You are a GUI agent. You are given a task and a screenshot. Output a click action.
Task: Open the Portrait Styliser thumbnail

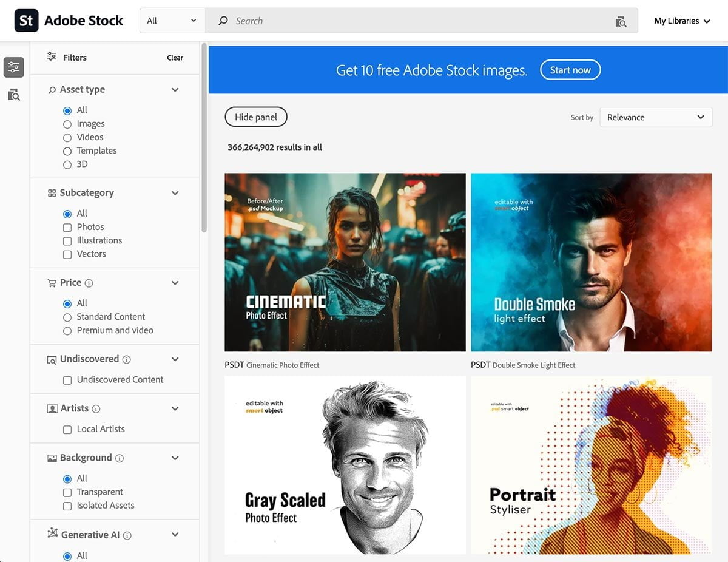591,465
